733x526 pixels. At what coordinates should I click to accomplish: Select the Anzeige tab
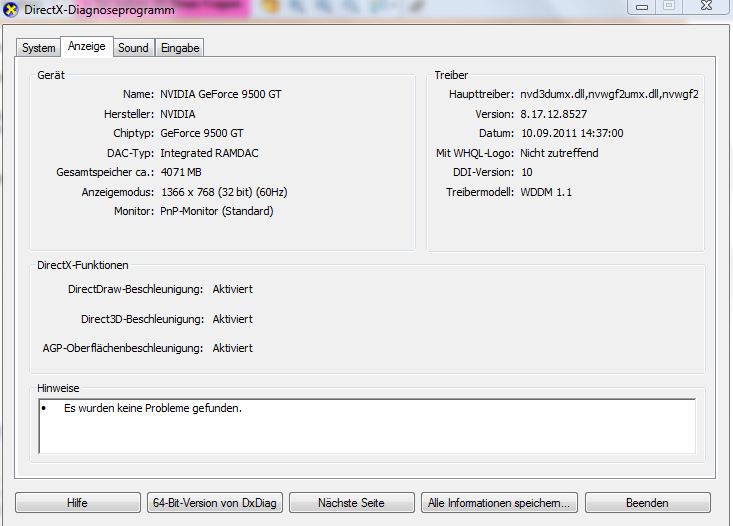tap(86, 47)
